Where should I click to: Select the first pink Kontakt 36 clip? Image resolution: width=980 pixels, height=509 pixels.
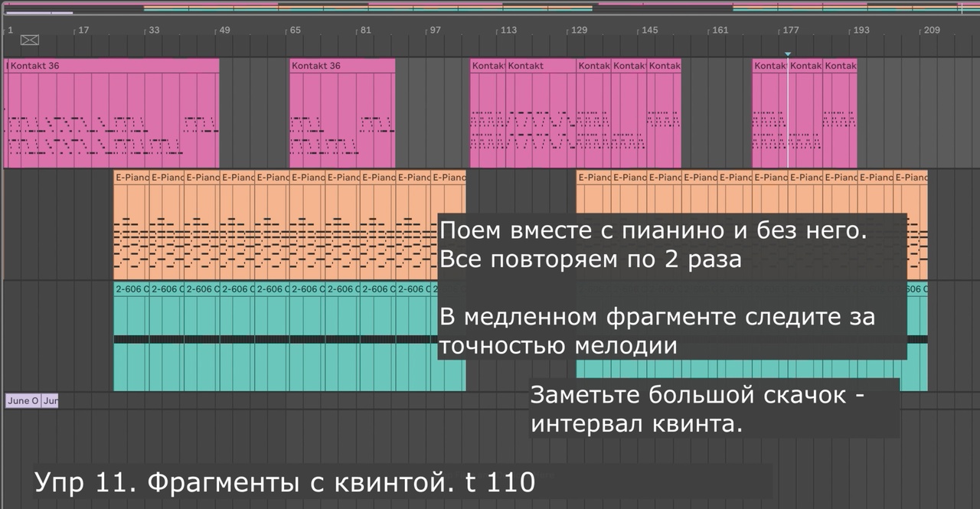click(112, 113)
